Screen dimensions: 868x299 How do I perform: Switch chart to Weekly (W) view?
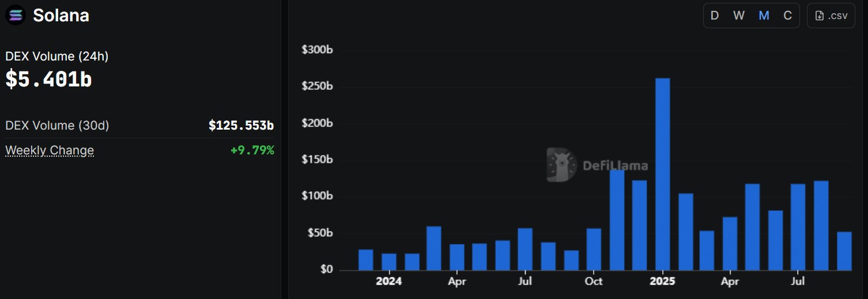pos(739,16)
